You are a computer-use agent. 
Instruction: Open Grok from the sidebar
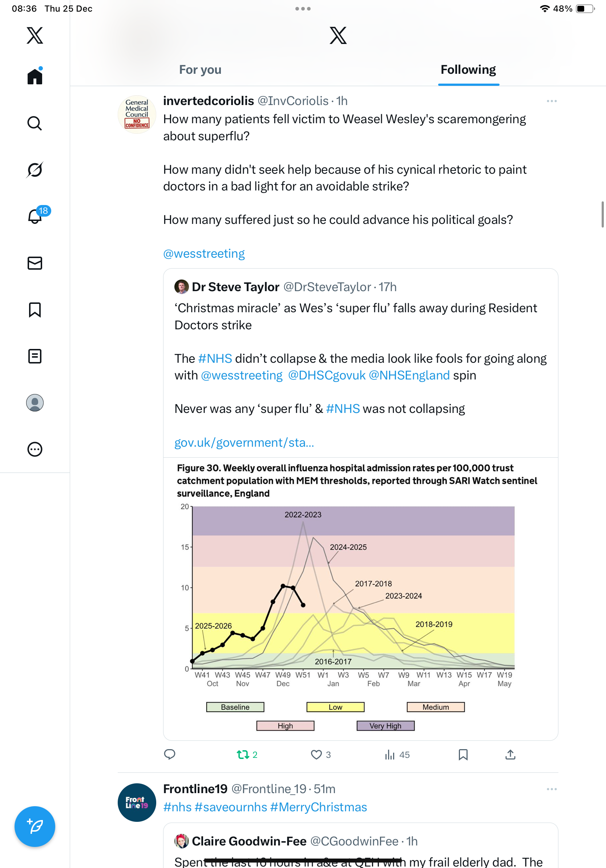coord(35,170)
